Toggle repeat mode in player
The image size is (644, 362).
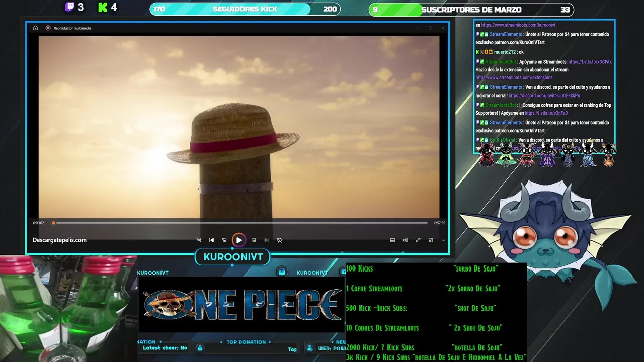[279, 240]
